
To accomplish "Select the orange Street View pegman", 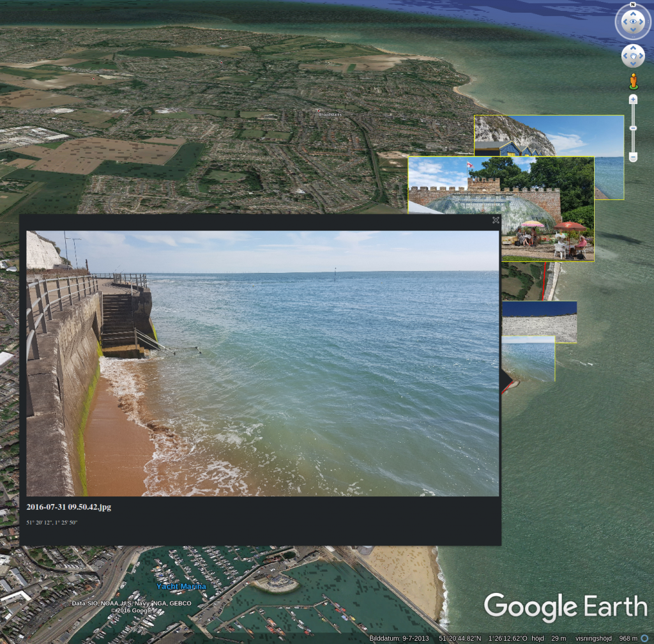I will tap(633, 81).
